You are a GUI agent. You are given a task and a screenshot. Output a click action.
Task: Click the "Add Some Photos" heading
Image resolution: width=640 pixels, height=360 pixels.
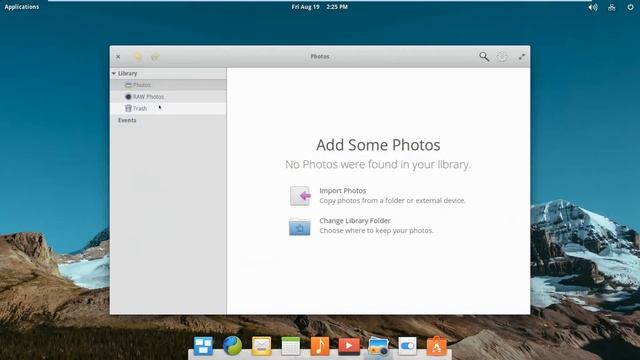coord(378,145)
